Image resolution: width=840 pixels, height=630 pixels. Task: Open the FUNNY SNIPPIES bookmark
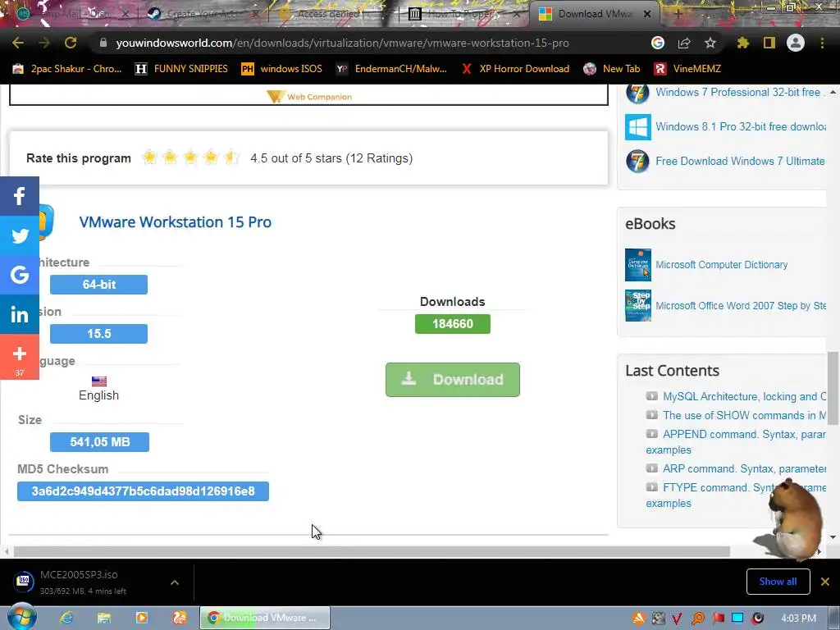[181, 69]
